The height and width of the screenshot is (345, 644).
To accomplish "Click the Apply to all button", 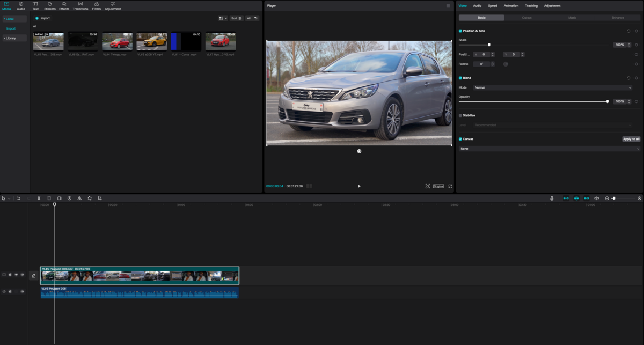I will coord(631,139).
